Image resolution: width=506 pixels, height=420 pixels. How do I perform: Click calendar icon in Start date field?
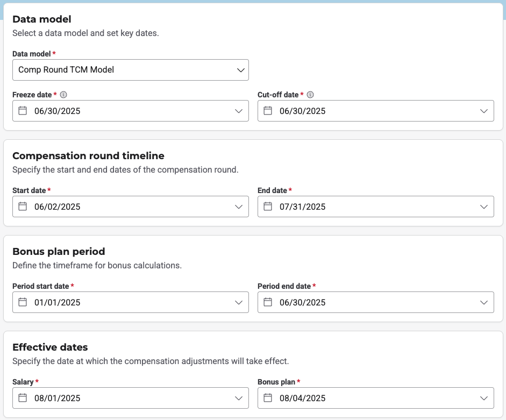tap(23, 207)
